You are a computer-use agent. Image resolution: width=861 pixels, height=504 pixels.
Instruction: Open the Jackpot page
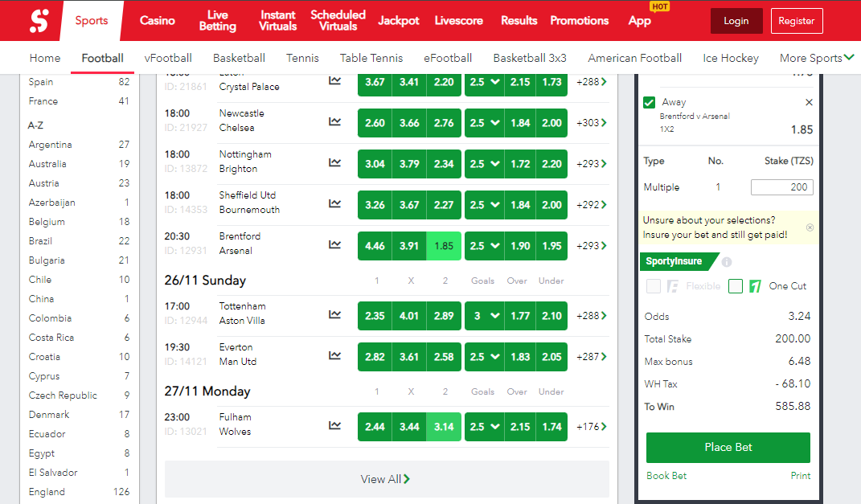(399, 20)
